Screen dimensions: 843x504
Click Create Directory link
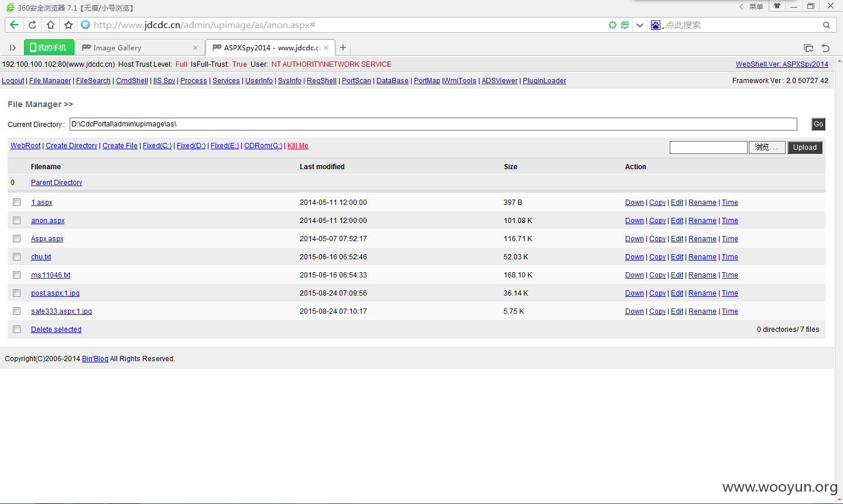tap(71, 146)
